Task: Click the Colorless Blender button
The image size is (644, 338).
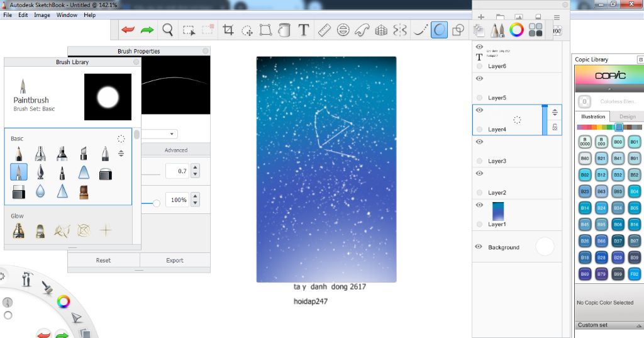Action: (584, 101)
